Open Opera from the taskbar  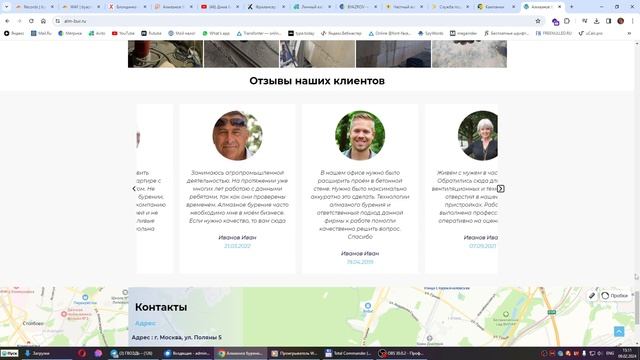point(82,353)
